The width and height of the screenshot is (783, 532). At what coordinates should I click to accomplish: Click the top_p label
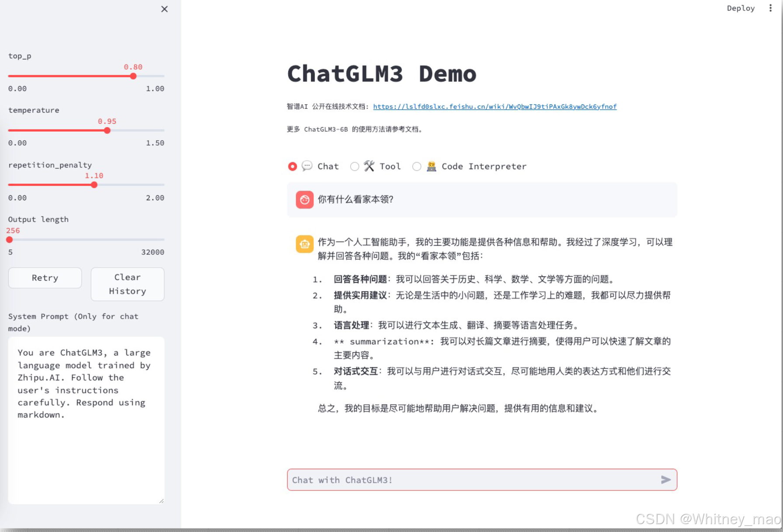click(20, 56)
